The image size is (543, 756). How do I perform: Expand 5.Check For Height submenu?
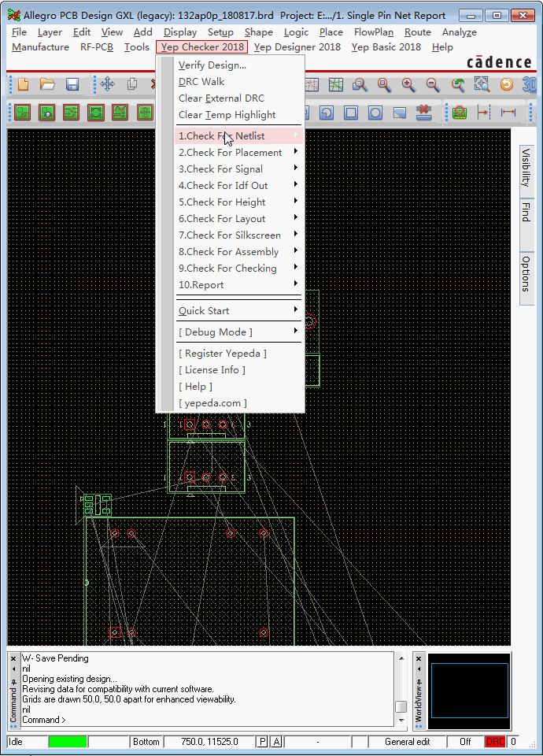point(239,202)
